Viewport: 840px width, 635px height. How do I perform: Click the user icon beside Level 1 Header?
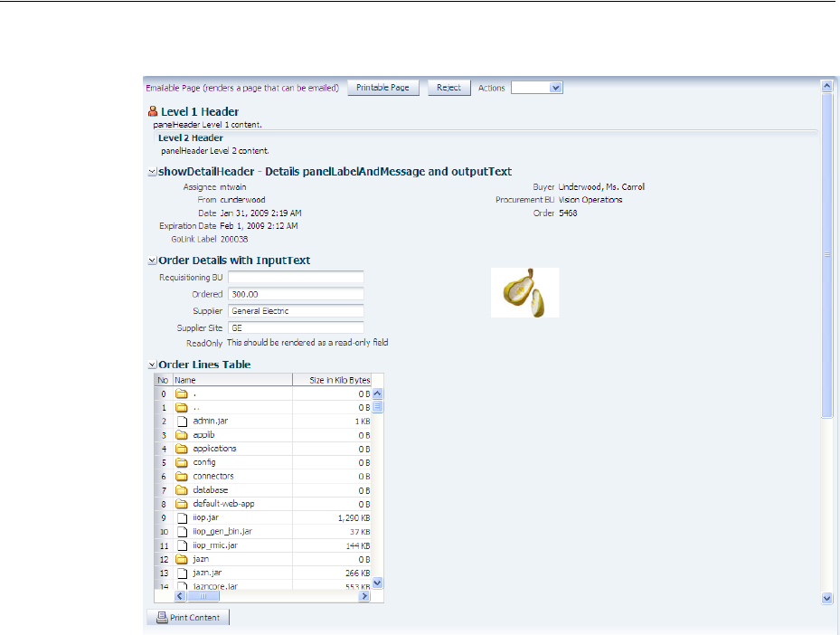tap(153, 111)
